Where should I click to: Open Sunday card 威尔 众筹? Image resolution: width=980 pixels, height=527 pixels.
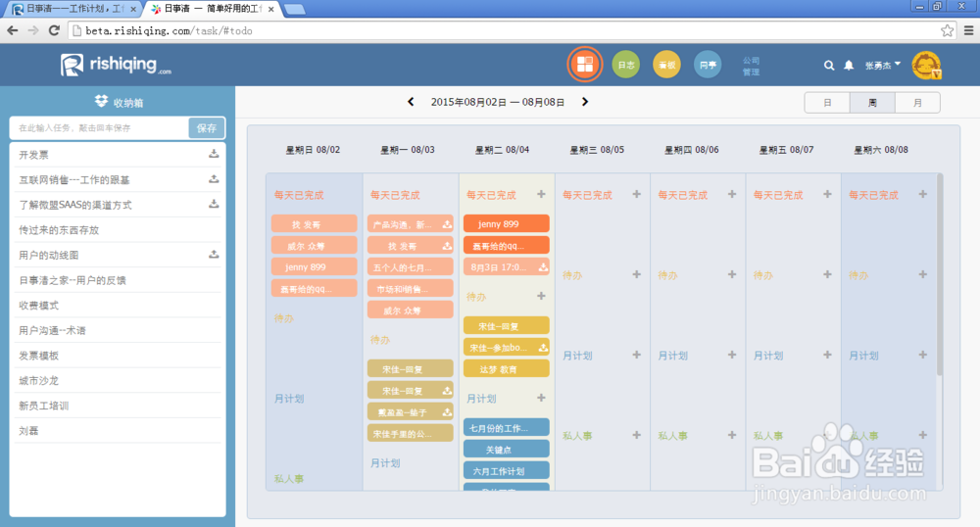tap(314, 246)
